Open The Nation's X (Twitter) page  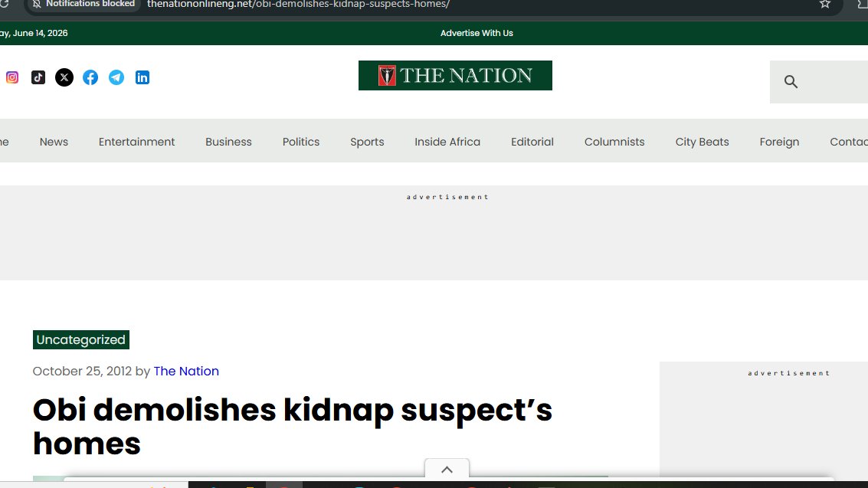coord(64,77)
